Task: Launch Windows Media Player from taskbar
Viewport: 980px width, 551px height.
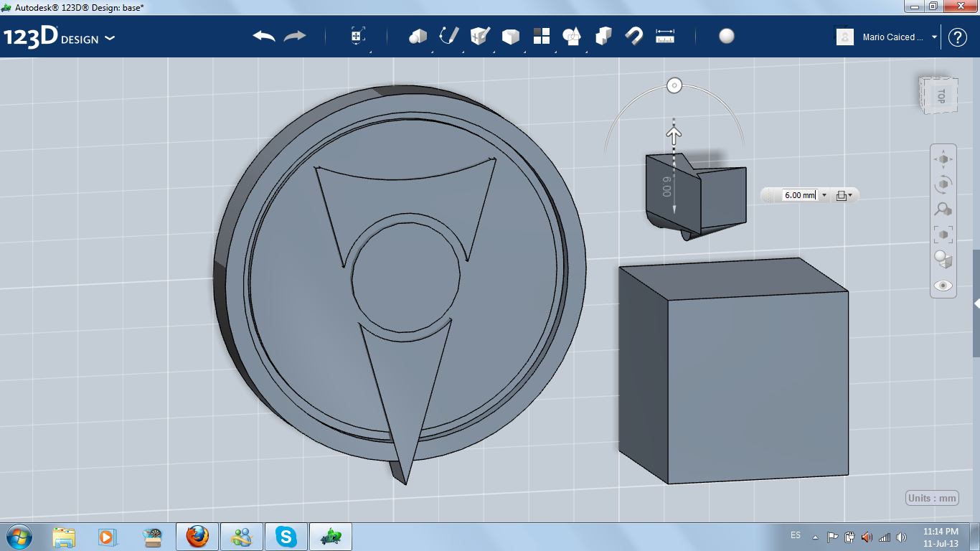Action: [x=107, y=537]
